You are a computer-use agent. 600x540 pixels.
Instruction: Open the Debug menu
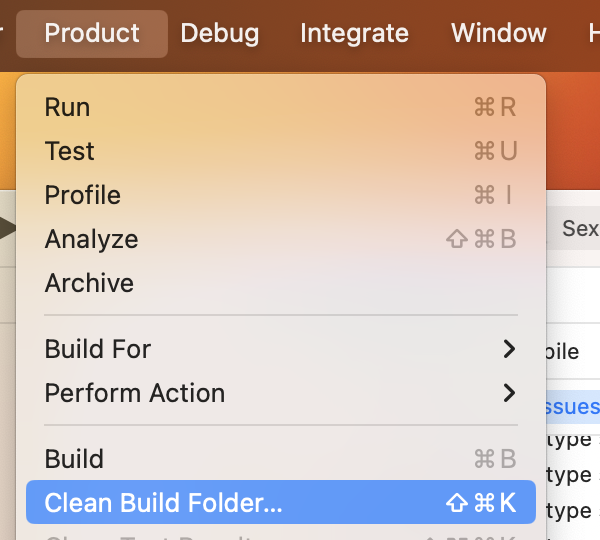(220, 33)
